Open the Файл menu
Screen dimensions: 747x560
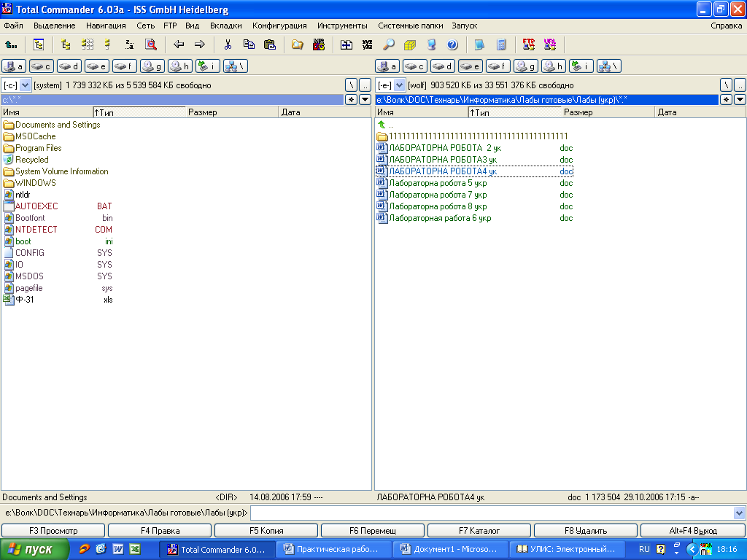[x=13, y=26]
